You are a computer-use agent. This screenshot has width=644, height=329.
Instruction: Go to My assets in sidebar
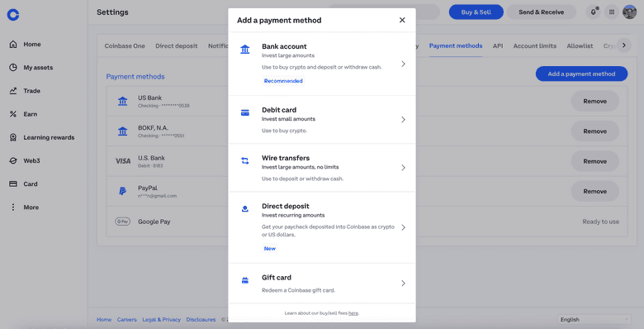(x=38, y=68)
